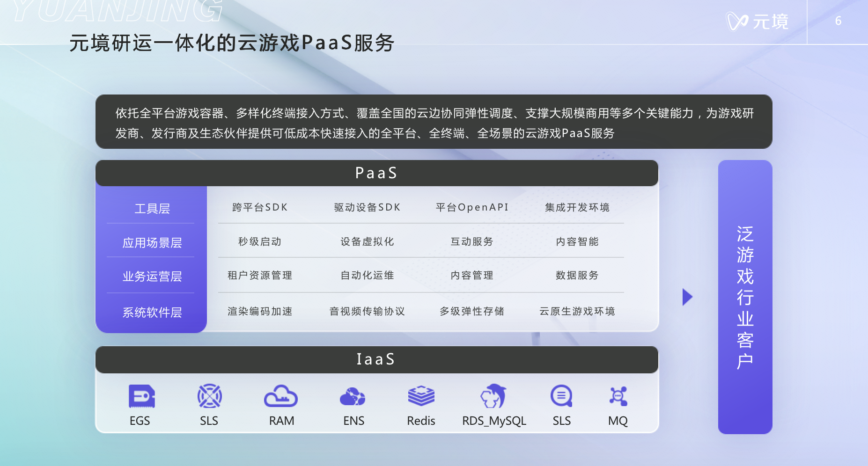Click the 跨平台SDK cell
Viewport: 868px width, 466px height.
coord(260,207)
